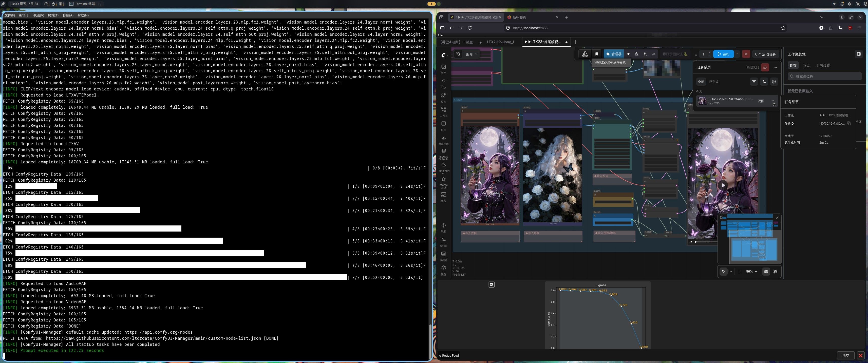The image size is (868, 363).
Task: Open the Input & Outputs sidebar panel
Action: pos(443,154)
